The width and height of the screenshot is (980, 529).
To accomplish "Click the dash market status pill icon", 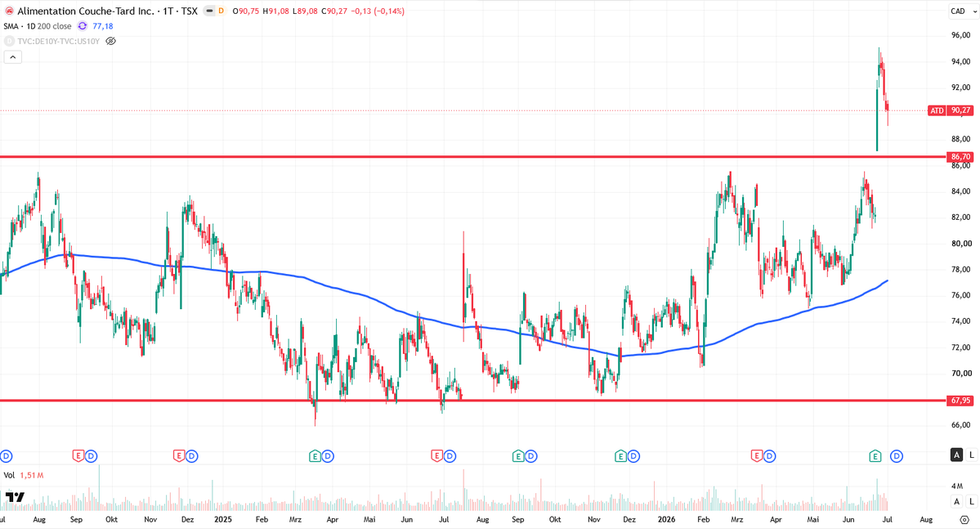I will point(209,11).
